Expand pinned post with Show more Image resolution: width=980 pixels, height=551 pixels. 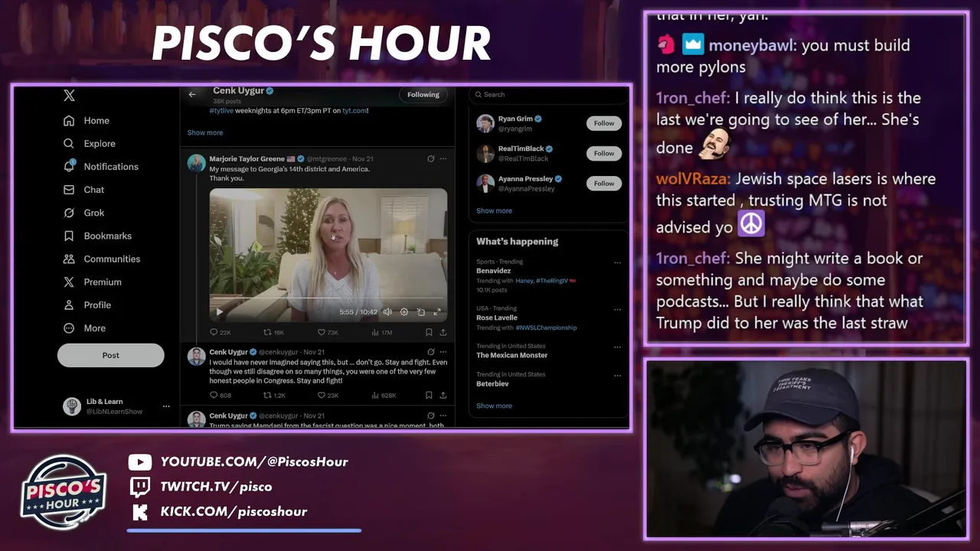coord(205,132)
